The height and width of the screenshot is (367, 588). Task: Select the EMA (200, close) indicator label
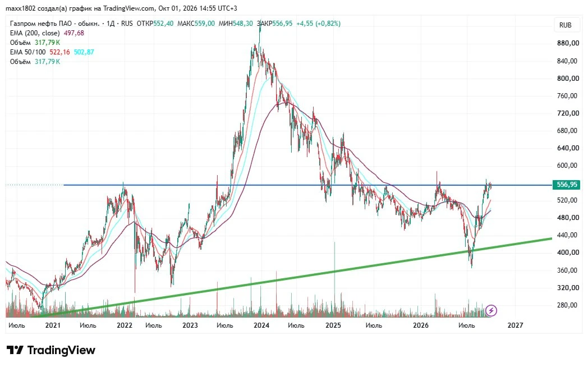tap(35, 33)
